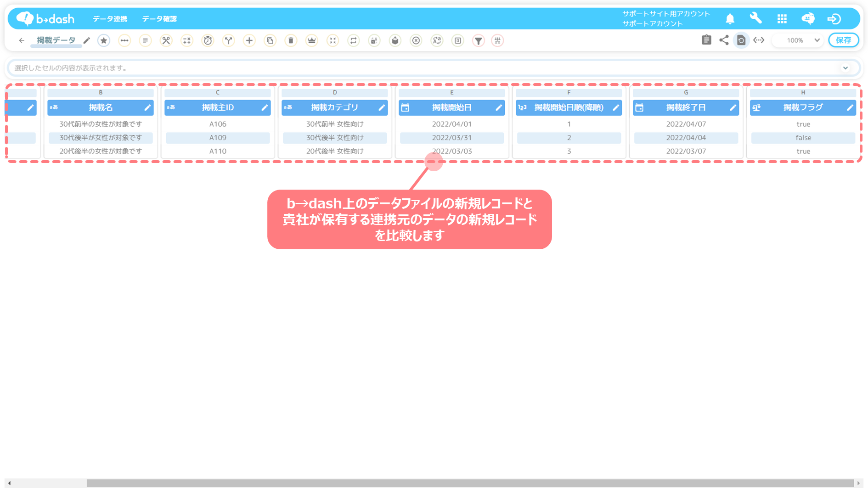Viewport: 868px width, 488px height.
Task: Select cell 2022/03/07
Action: [686, 151]
